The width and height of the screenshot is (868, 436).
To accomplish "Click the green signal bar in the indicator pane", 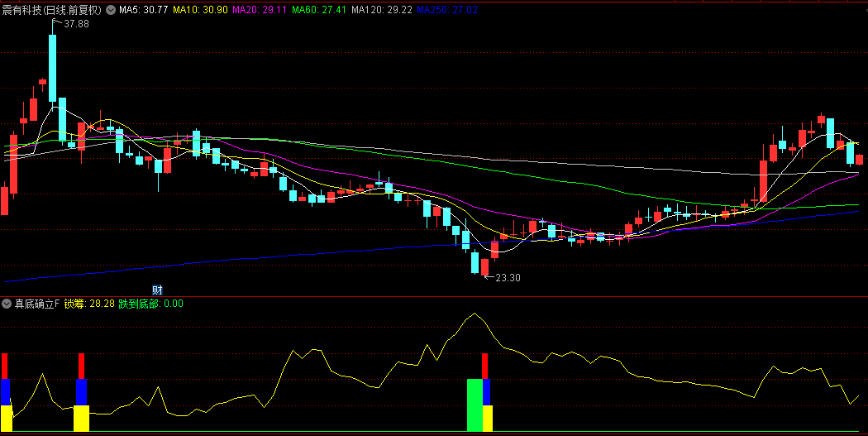I will pos(475,405).
